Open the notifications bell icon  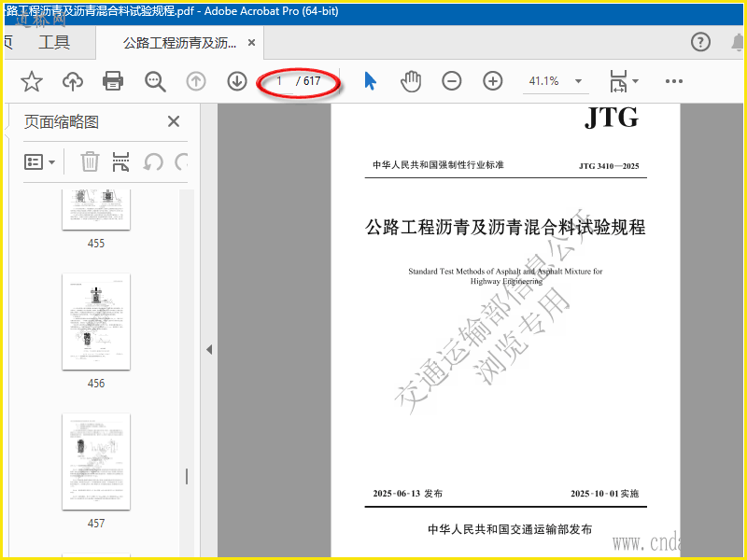coord(738,42)
